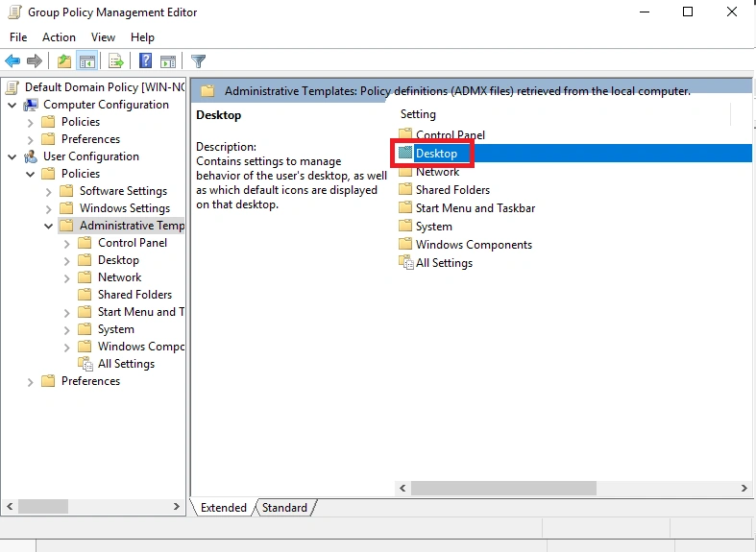Expand the Windows Settings node

click(x=49, y=209)
